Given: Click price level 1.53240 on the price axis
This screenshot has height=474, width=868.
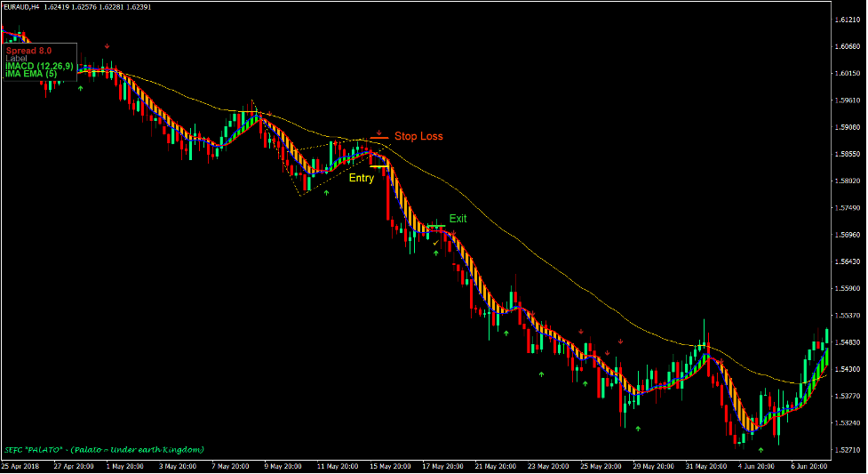Looking at the screenshot, I should (847, 423).
